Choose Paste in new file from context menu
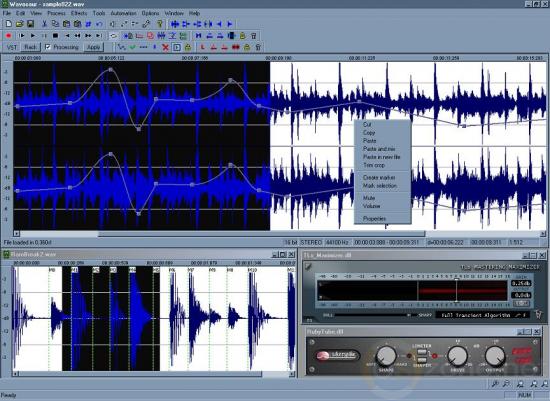 coord(382,157)
